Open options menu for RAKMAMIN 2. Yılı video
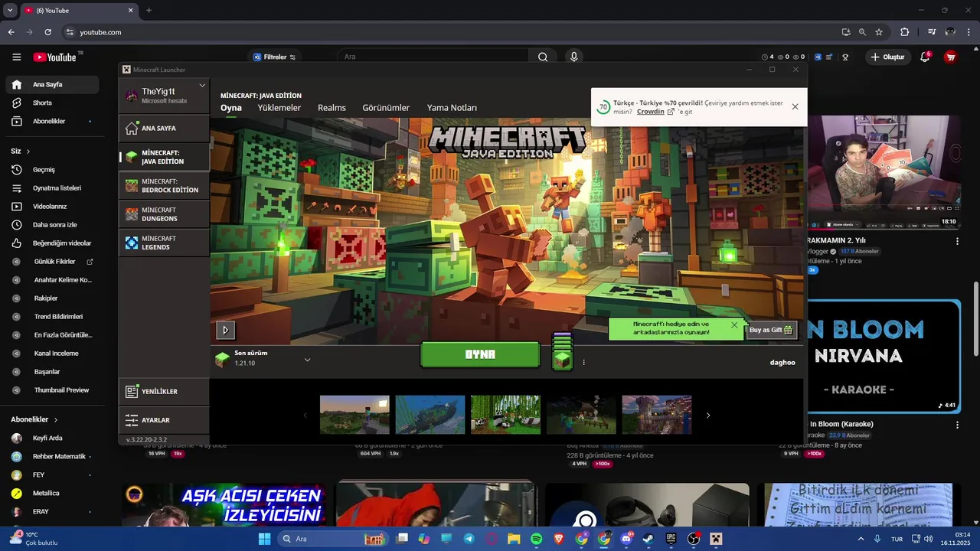 (957, 242)
